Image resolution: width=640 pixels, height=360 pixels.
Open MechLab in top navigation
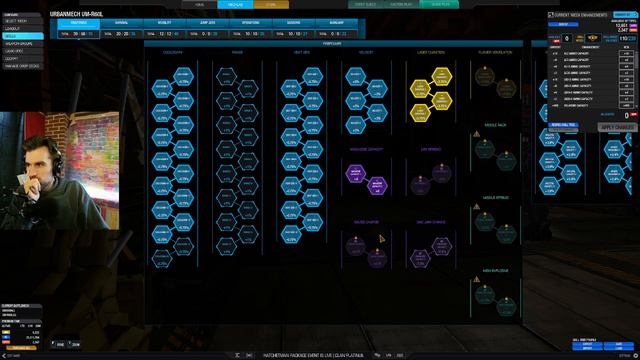236,4
